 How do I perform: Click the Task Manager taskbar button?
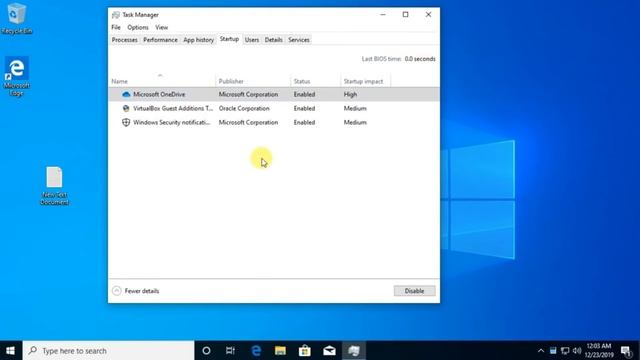tap(354, 351)
